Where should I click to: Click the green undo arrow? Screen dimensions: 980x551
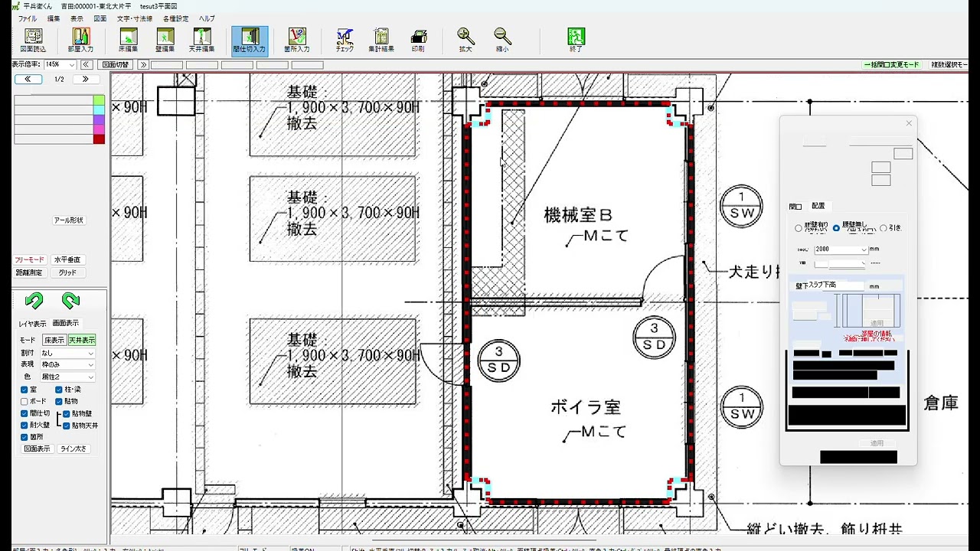[34, 301]
